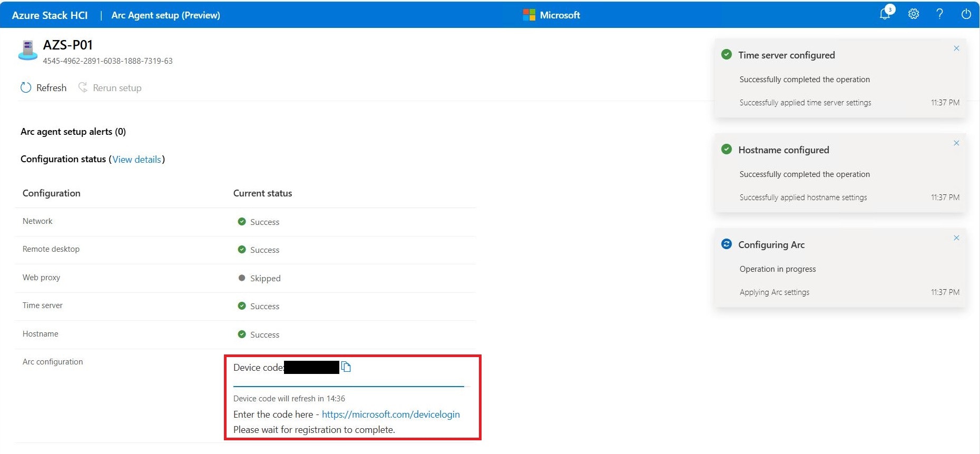Click the Azure Stack HCI title

tap(50, 15)
